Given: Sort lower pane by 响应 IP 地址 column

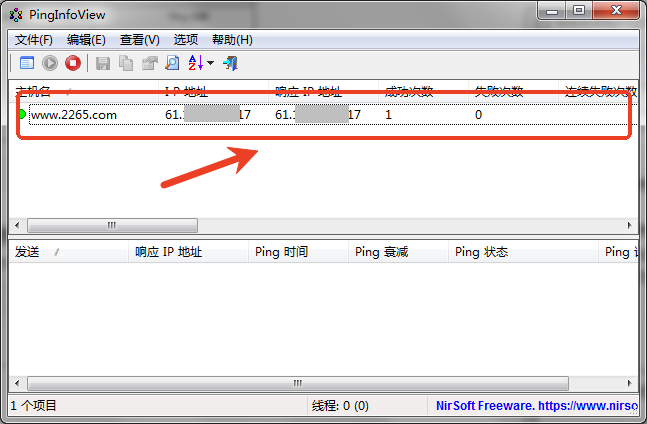Looking at the screenshot, I should (x=189, y=252).
